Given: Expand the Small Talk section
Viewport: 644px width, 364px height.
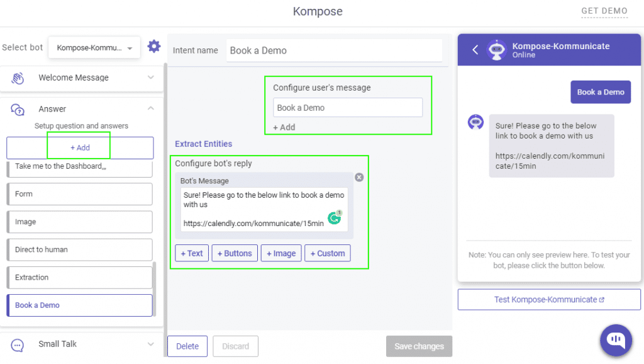Looking at the screenshot, I should 150,344.
